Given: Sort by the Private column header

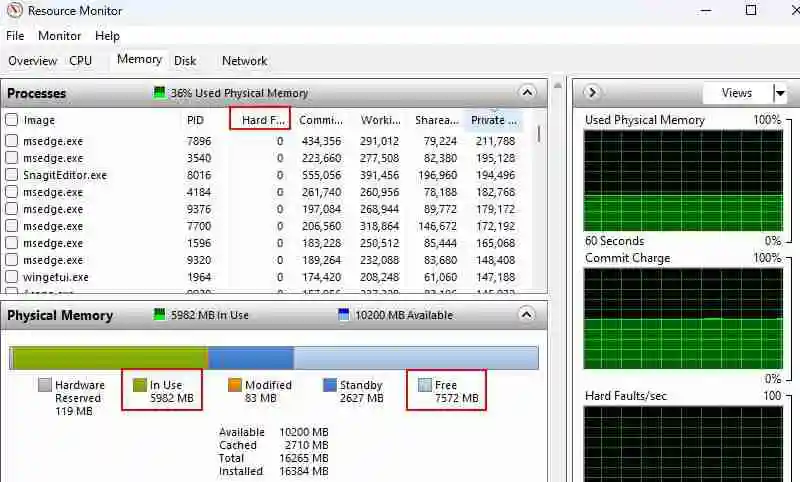Looking at the screenshot, I should tap(493, 120).
